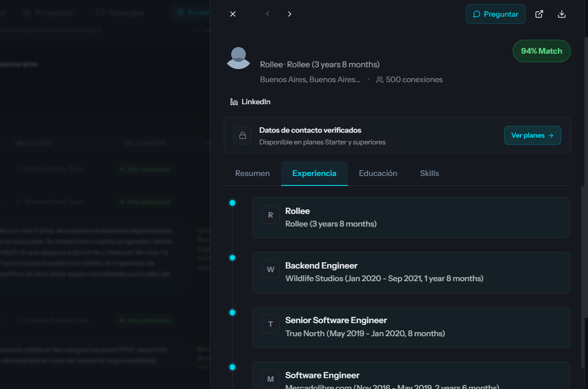Click the T logo for True North
The height and width of the screenshot is (389, 588).
click(271, 324)
